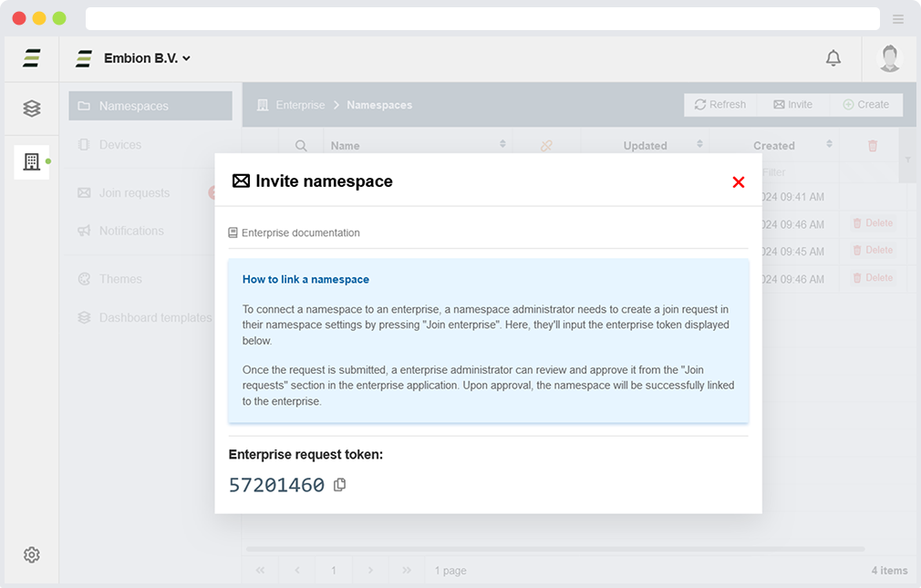Go to Join requests section
Image resolution: width=921 pixels, height=588 pixels.
point(134,192)
